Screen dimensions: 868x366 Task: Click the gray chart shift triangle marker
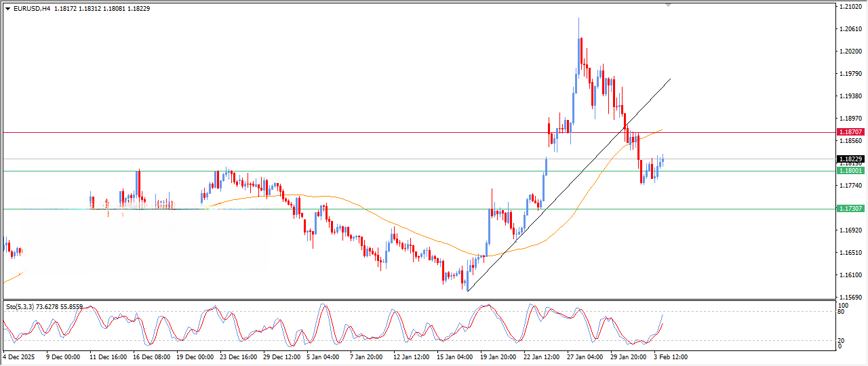tap(669, 5)
